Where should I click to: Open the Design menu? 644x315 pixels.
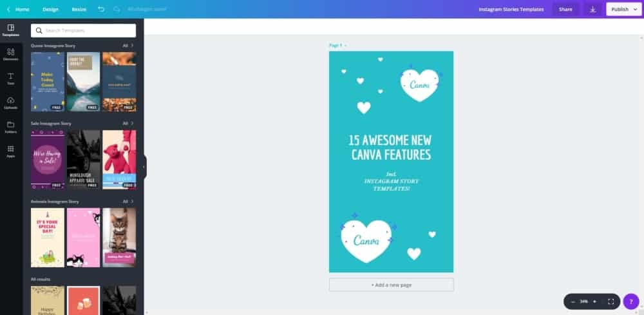[x=50, y=9]
